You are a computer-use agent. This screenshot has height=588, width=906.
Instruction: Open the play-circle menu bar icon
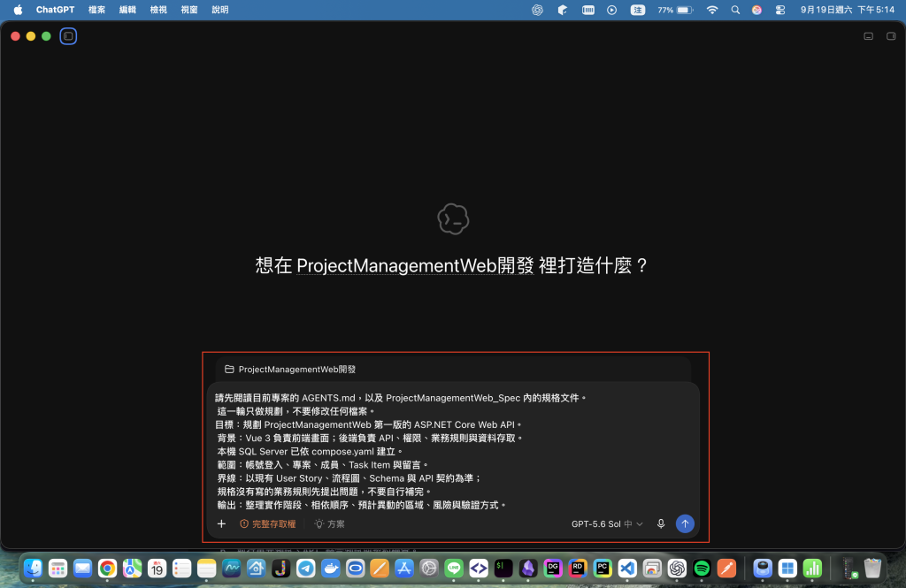click(x=612, y=10)
